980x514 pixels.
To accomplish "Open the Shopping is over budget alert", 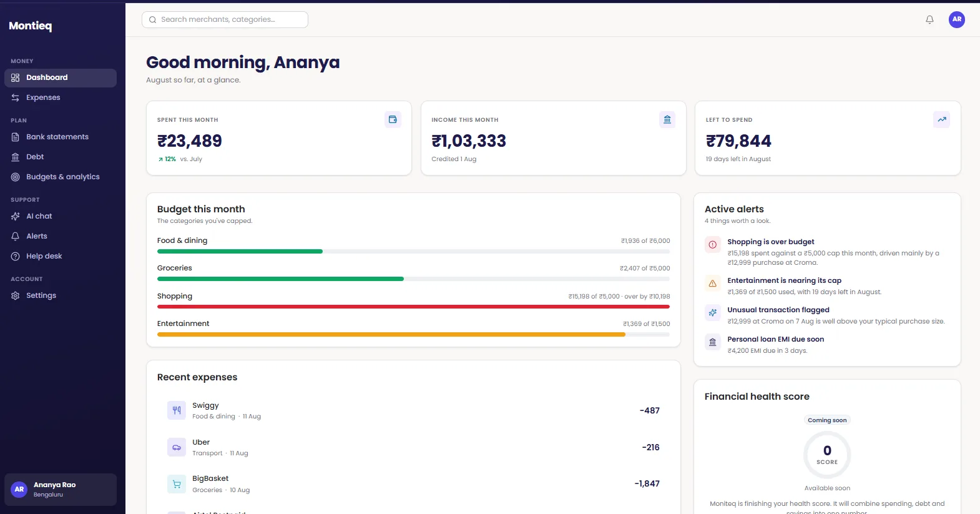I will point(827,252).
